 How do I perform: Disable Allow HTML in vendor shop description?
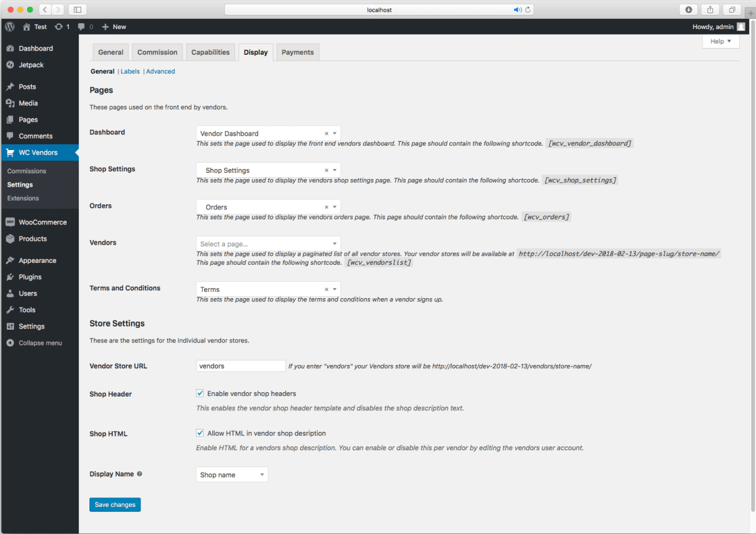pyautogui.click(x=200, y=432)
